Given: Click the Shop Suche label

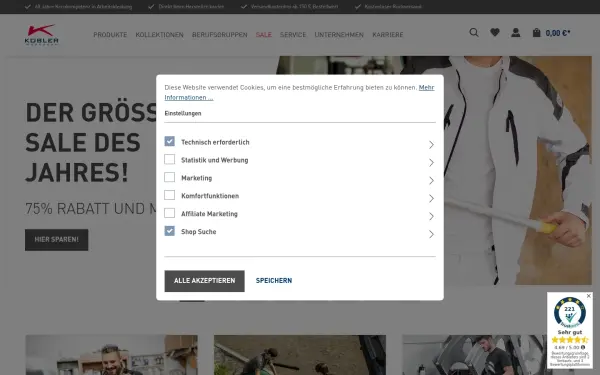Looking at the screenshot, I should click(x=199, y=232).
